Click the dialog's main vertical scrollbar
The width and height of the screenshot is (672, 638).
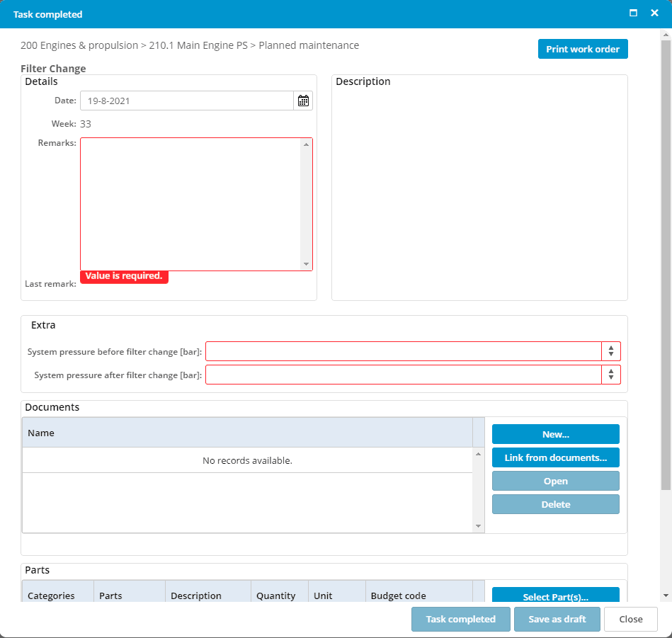666,283
